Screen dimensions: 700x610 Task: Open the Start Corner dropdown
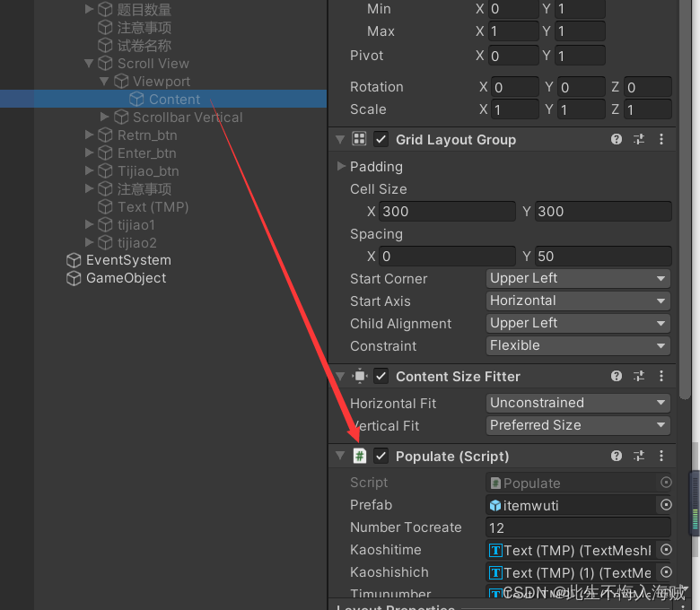pos(578,278)
